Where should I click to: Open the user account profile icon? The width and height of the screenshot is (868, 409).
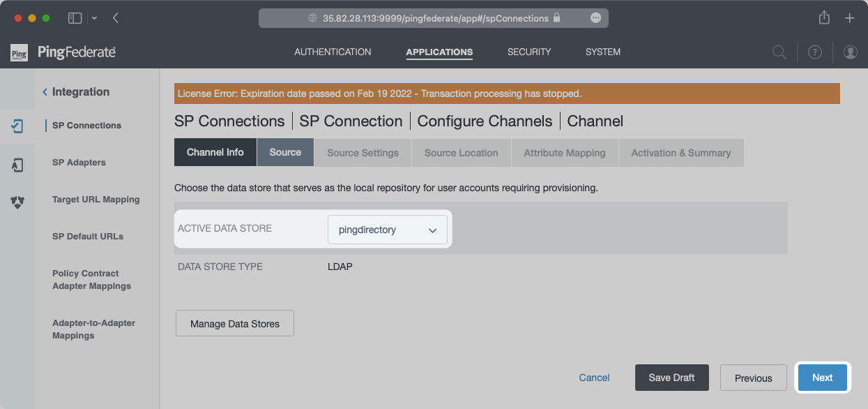pos(850,52)
